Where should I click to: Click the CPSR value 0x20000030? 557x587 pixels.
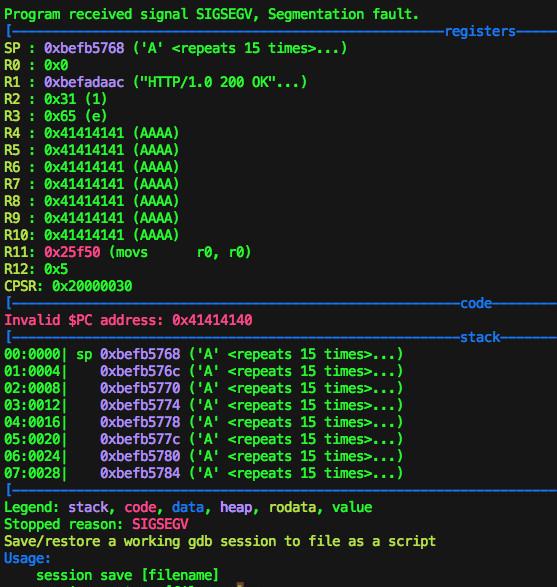click(92, 286)
